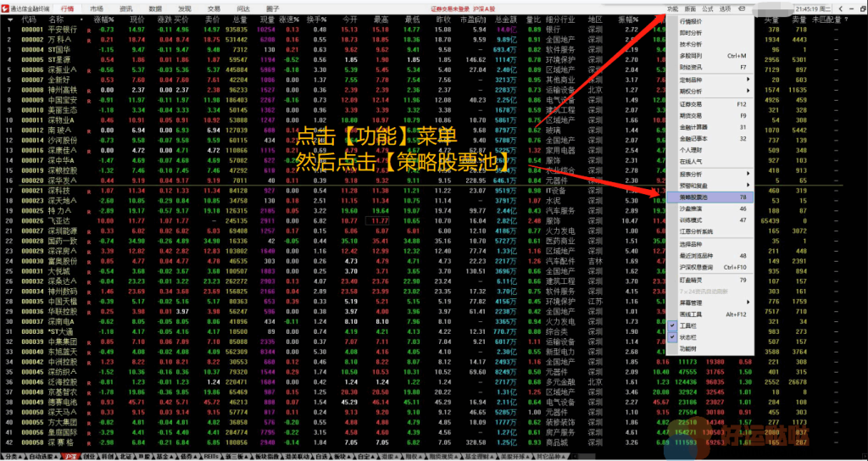Open the 公式 menu in the top bar
The width and height of the screenshot is (868, 461).
click(708, 8)
